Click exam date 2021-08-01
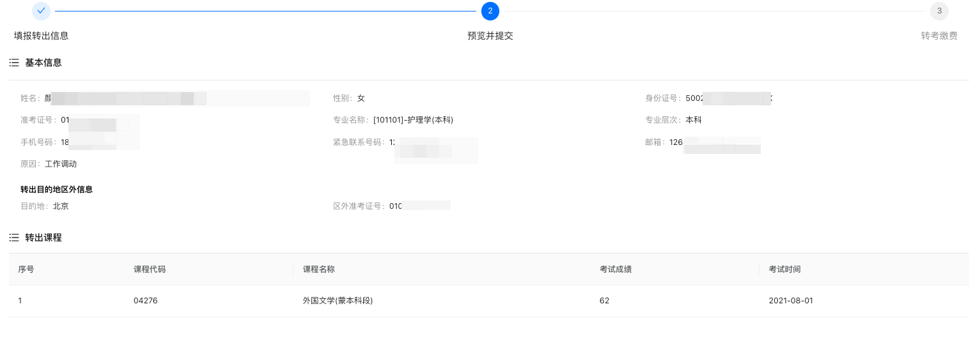The width and height of the screenshot is (980, 341). 791,301
